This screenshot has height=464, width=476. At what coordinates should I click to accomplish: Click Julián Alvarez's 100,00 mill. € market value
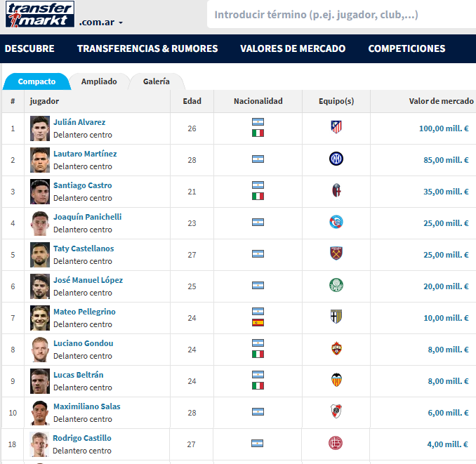coord(443,128)
